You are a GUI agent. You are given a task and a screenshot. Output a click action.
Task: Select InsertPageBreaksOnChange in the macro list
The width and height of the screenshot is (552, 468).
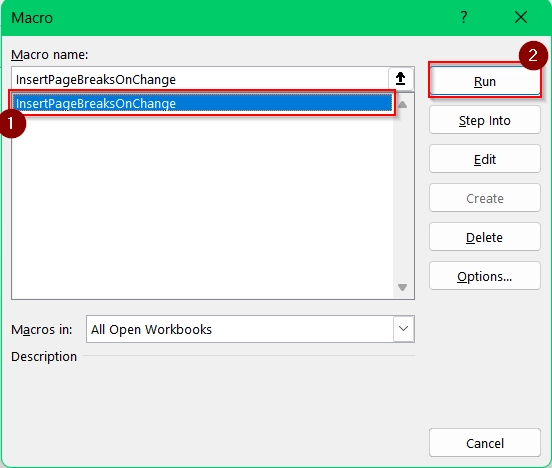click(x=202, y=103)
